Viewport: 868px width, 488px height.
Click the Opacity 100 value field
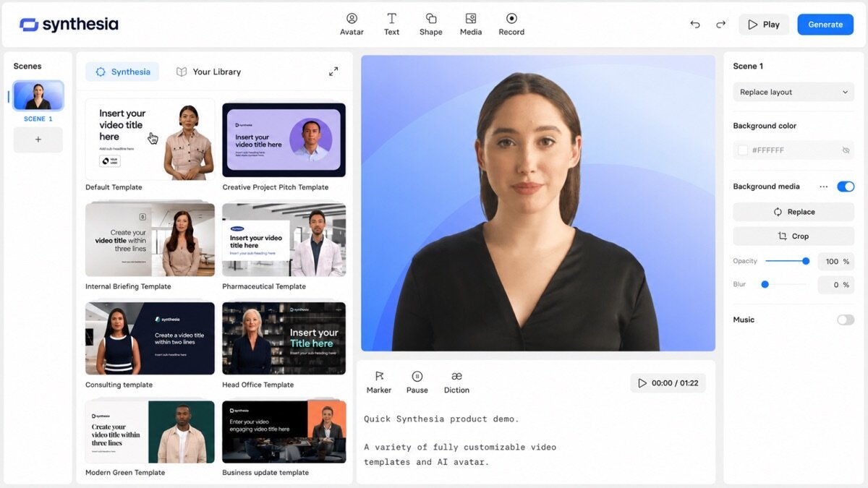click(x=835, y=262)
